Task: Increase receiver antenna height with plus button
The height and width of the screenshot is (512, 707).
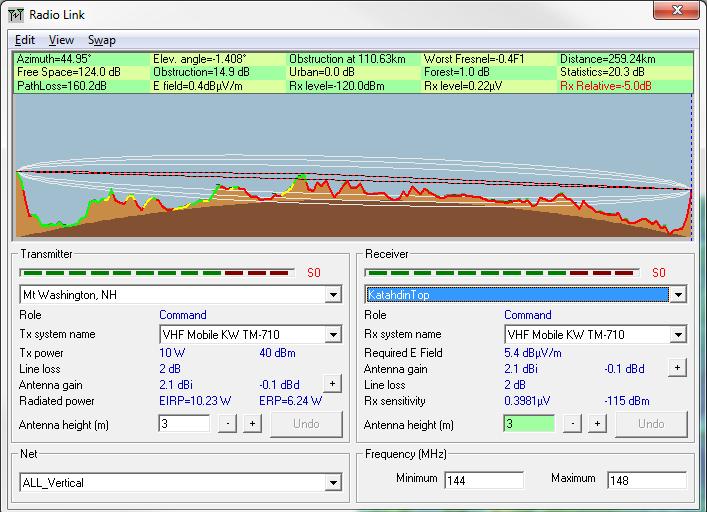Action: (x=597, y=424)
